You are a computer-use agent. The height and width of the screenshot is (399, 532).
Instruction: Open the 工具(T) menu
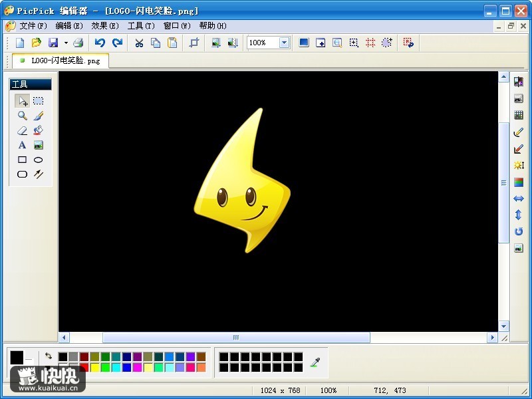click(x=141, y=26)
